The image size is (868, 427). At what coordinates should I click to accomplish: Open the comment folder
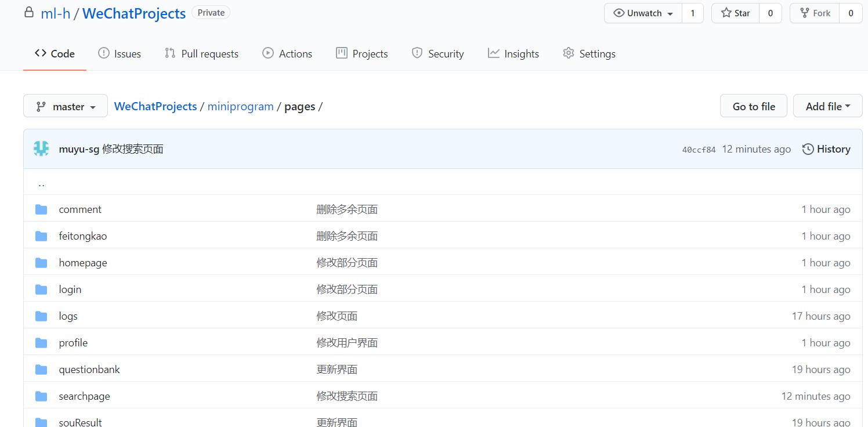pyautogui.click(x=80, y=209)
